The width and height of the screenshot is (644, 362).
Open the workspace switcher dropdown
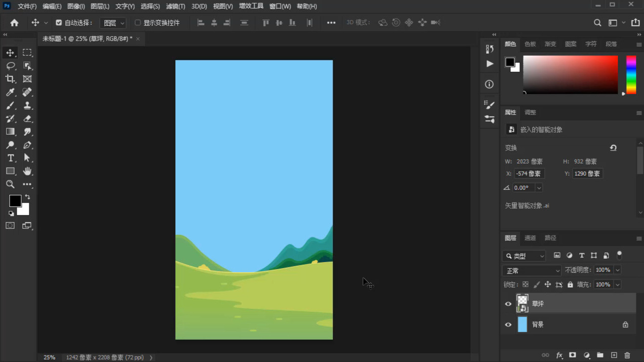click(x=616, y=23)
